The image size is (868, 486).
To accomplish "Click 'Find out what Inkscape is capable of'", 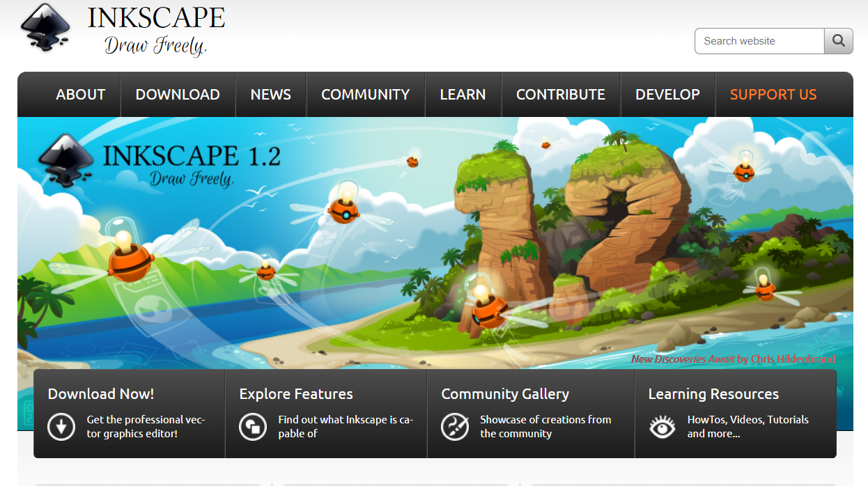I will [346, 426].
